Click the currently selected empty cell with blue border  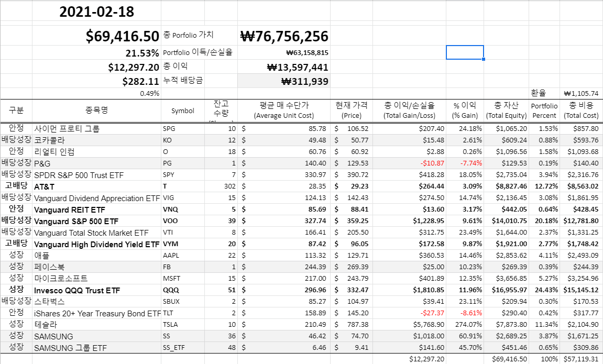465,52
